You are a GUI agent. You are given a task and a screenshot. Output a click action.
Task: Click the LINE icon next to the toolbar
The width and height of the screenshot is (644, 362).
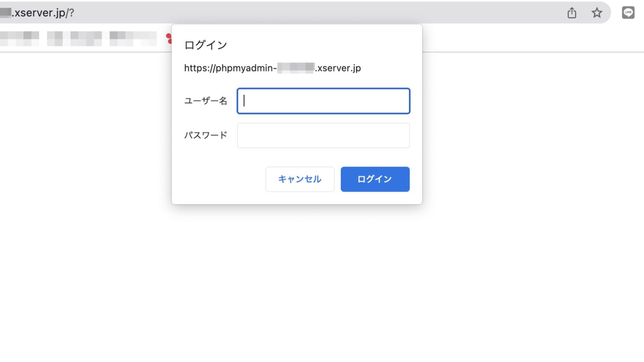tap(628, 13)
